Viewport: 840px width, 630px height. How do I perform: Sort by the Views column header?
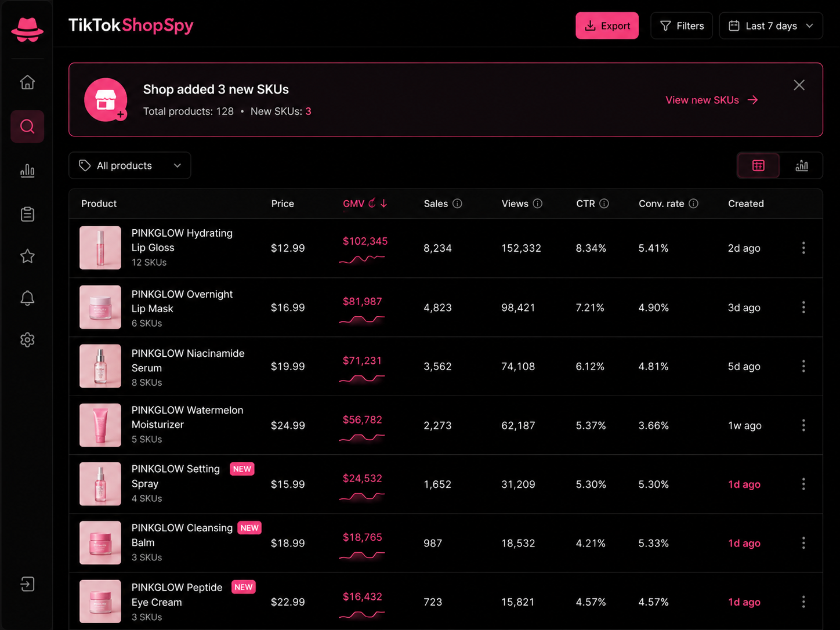pos(515,204)
